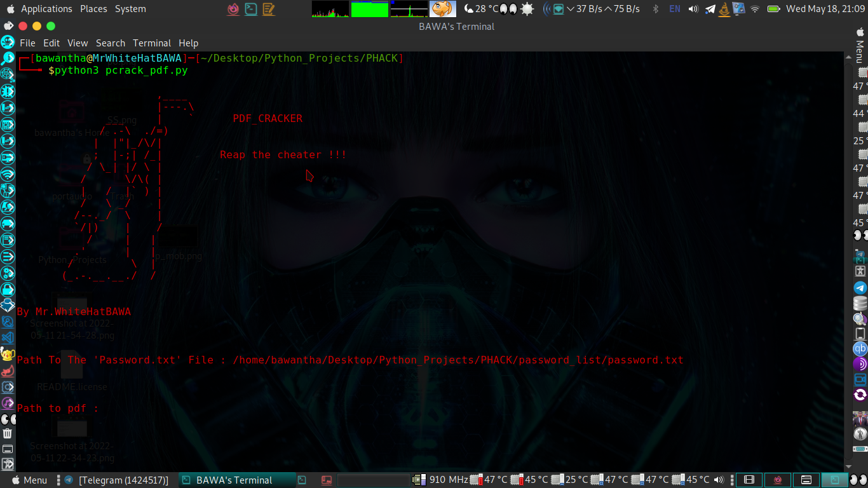This screenshot has height=488, width=868.
Task: Click the BAWA's Terminal taskbar entry
Action: pos(235,480)
